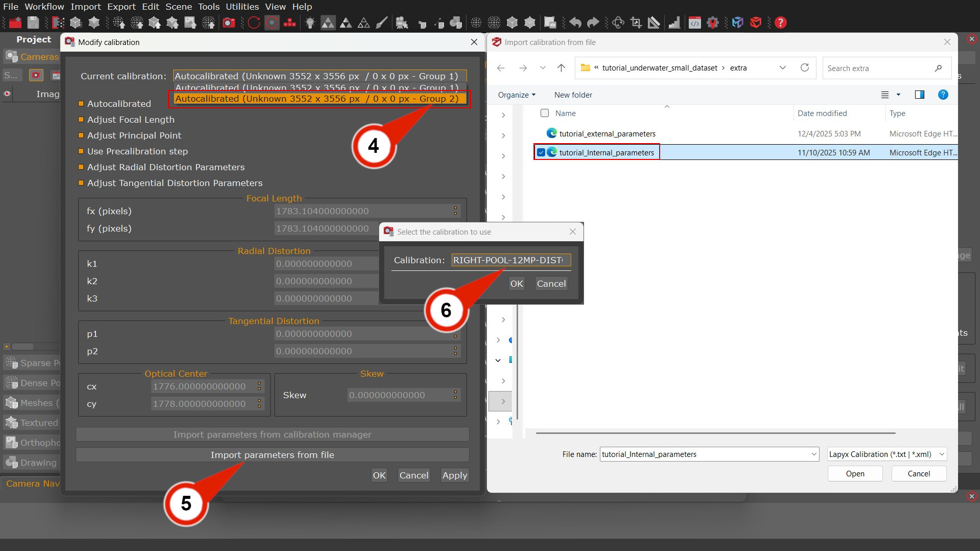Choose the Group 2 calibration entry
The image size is (980, 551).
click(x=317, y=99)
